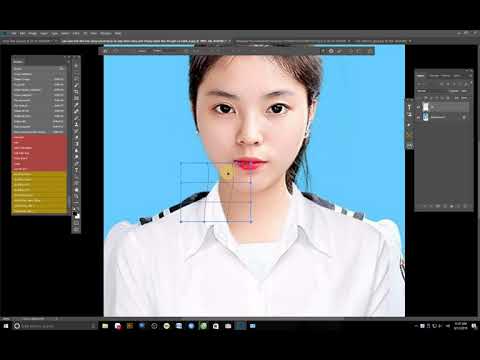
Task: Switch to the Actions panel tab
Action: [19, 62]
